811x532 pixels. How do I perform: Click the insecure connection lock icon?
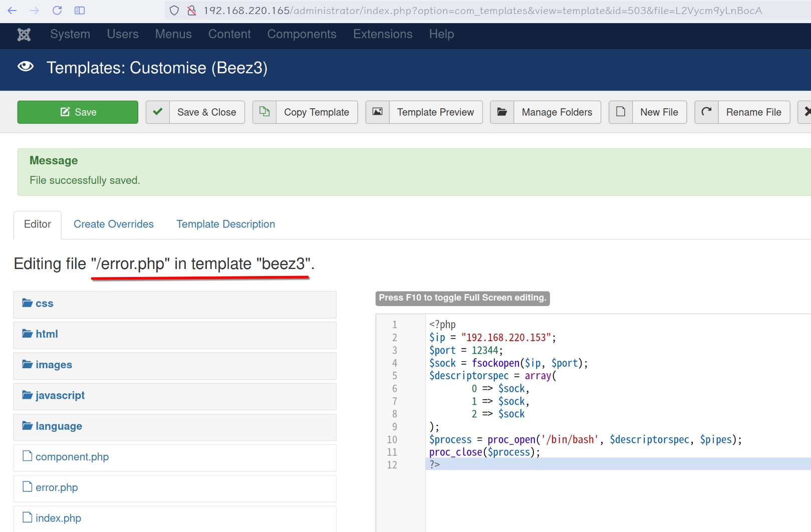pos(191,11)
